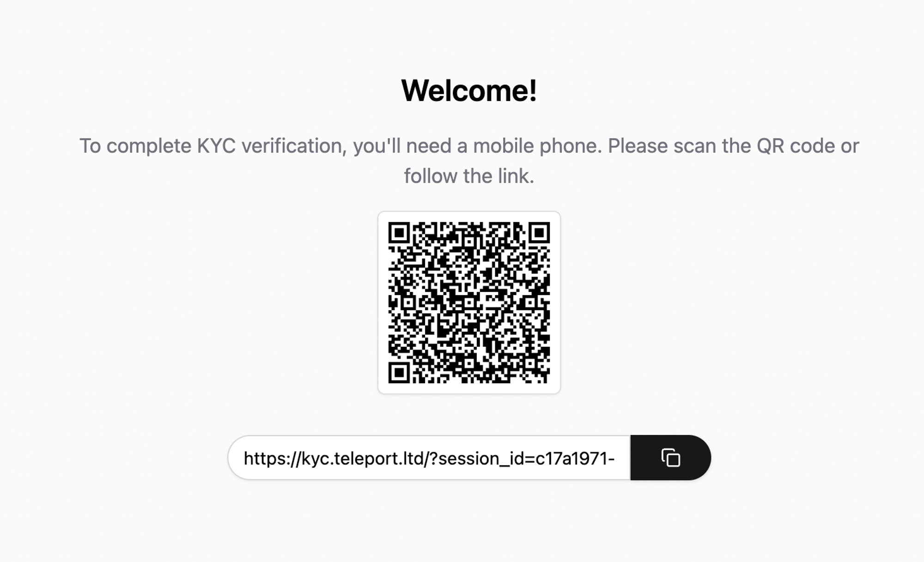Click the Welcome! heading
Screen dimensions: 924x562
pos(469,90)
